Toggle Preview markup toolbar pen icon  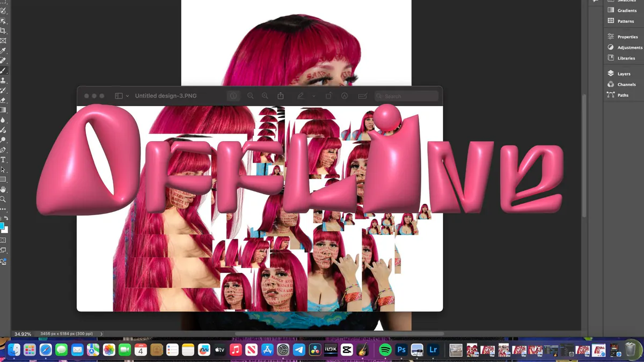click(345, 96)
